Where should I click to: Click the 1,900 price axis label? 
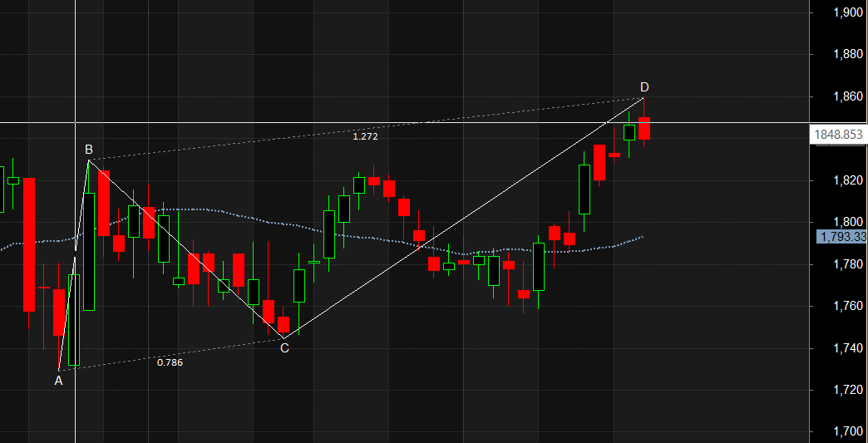pos(847,12)
